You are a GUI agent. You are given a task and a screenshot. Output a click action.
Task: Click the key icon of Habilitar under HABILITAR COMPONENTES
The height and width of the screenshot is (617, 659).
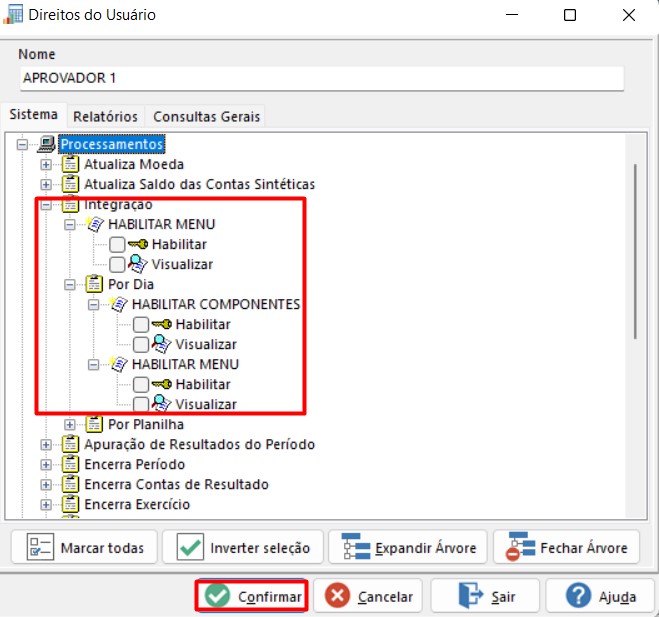(161, 324)
